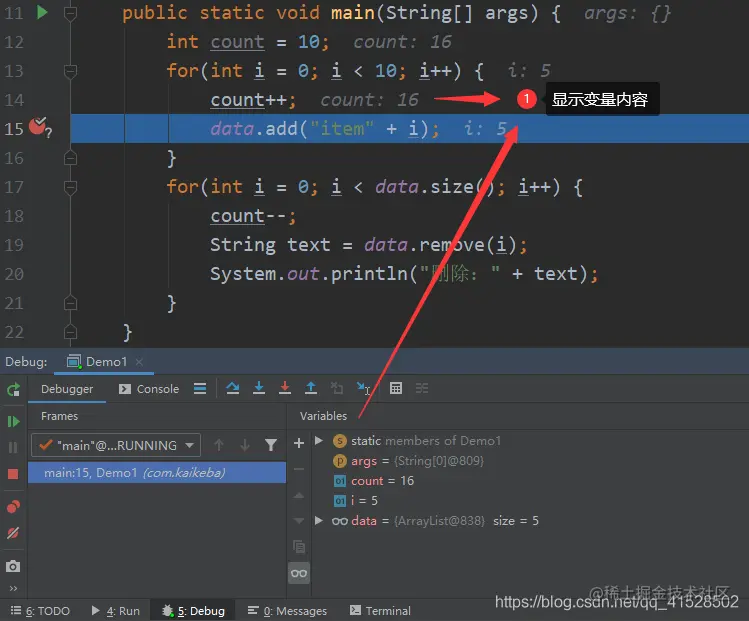Open the main thread selector dropdown
This screenshot has width=749, height=621.
[x=116, y=445]
